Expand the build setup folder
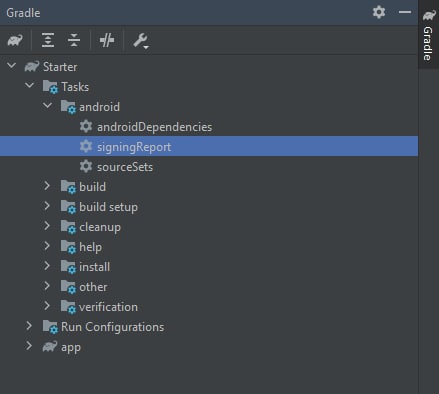Screen dimensions: 439x394 (47, 206)
